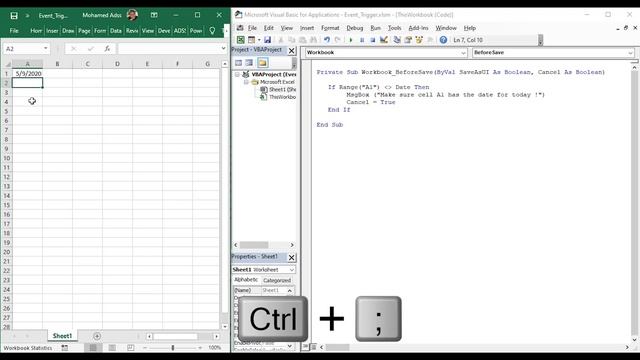The image size is (640, 360).
Task: Click the View Object icon in Project panel
Action: 249,63
